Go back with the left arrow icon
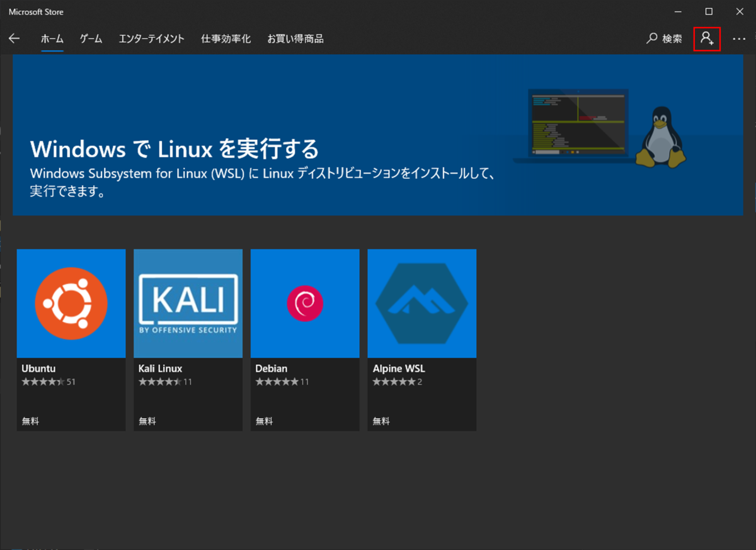The image size is (756, 550). pos(14,38)
